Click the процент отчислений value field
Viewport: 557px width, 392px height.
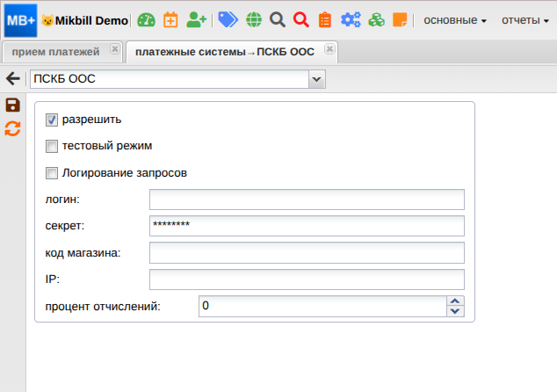pos(322,306)
